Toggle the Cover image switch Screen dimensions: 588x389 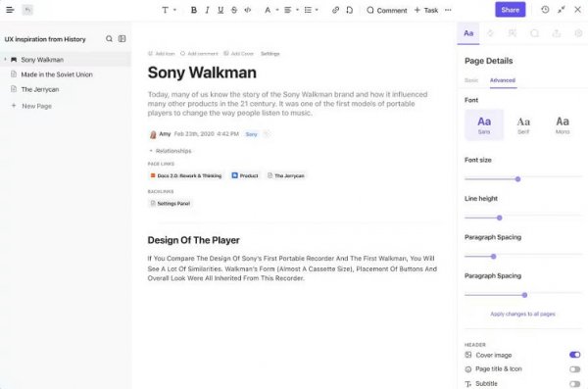coord(574,355)
